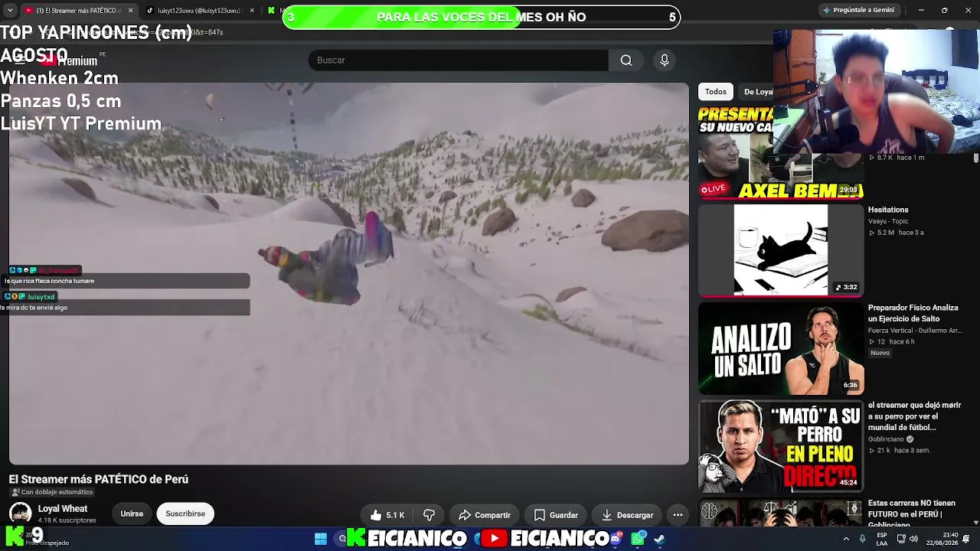Screen dimensions: 980x551
Task: Click the 5.1 K likes count
Action: point(395,516)
